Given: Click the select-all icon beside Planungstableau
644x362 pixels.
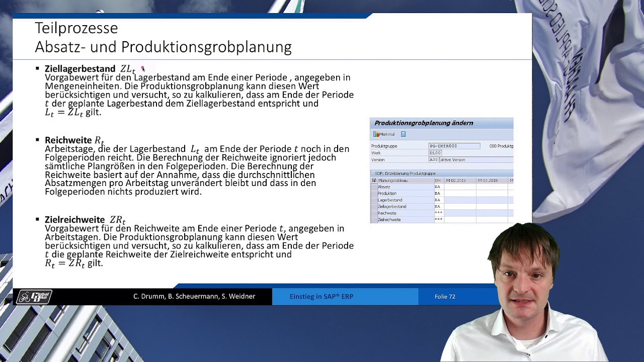Looking at the screenshot, I should 374,180.
